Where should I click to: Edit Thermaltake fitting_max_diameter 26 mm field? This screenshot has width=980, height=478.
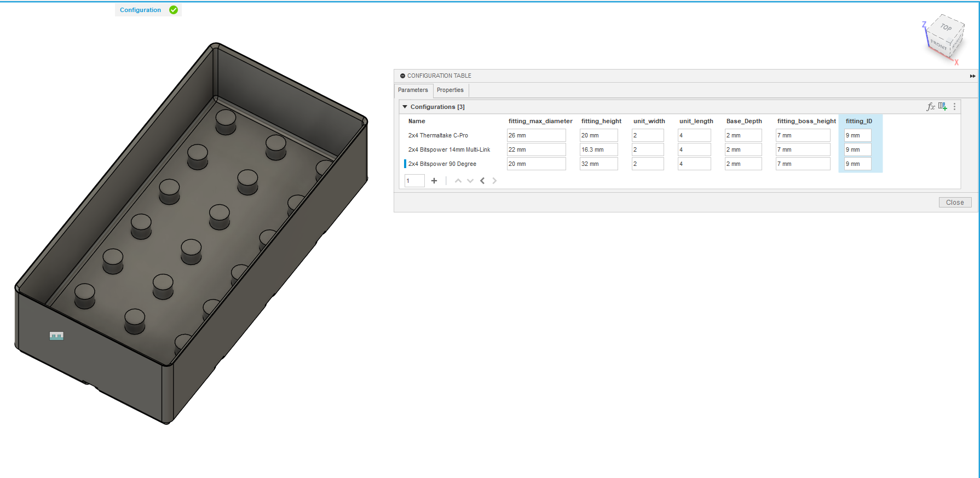pyautogui.click(x=537, y=135)
